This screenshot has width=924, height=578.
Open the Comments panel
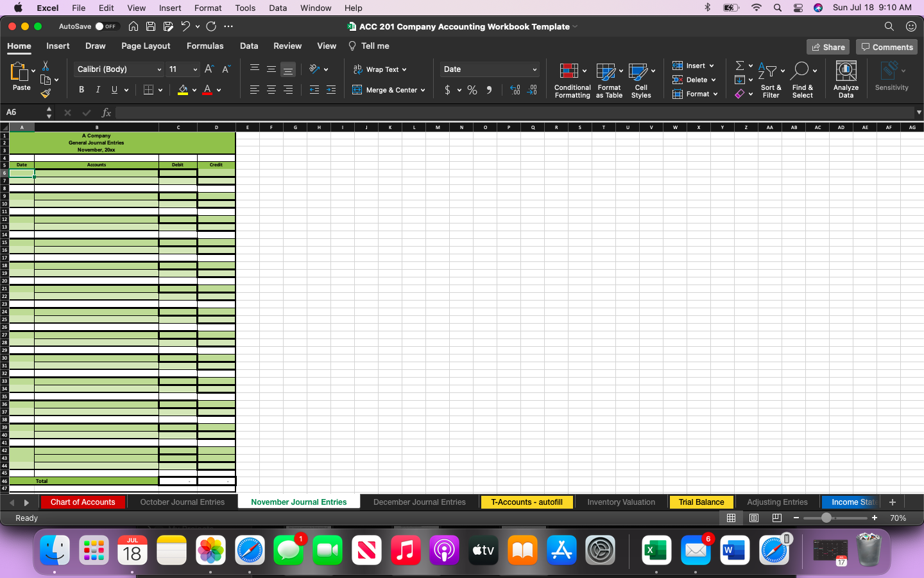click(x=886, y=46)
